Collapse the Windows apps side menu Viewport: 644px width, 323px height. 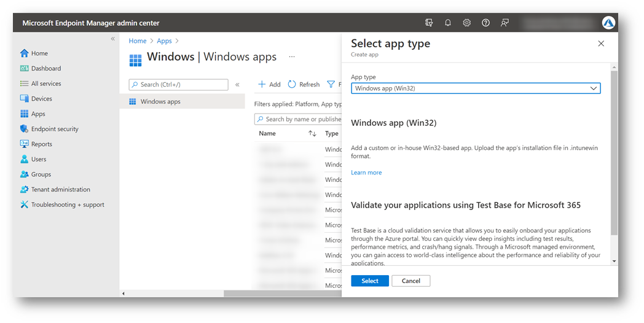coord(237,85)
